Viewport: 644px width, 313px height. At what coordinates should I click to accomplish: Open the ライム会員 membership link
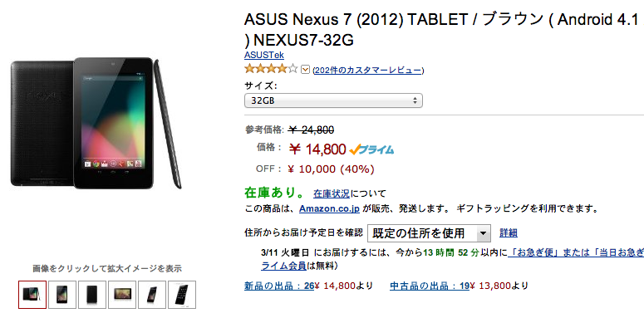(x=283, y=266)
